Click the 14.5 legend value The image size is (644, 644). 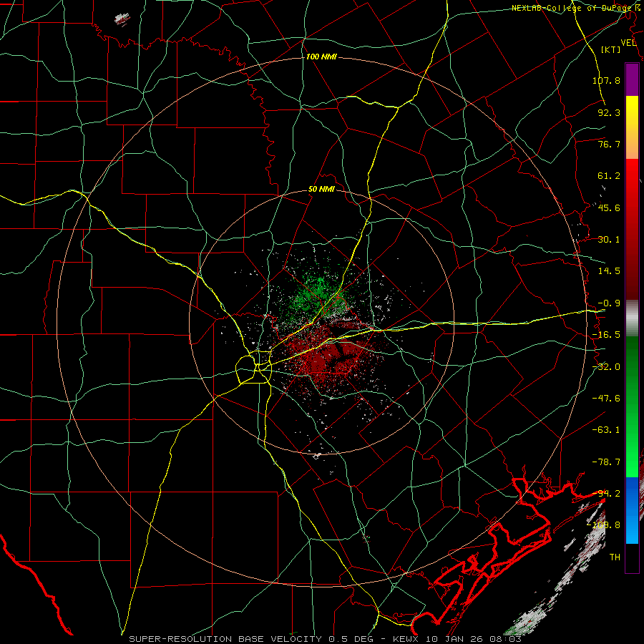[609, 271]
